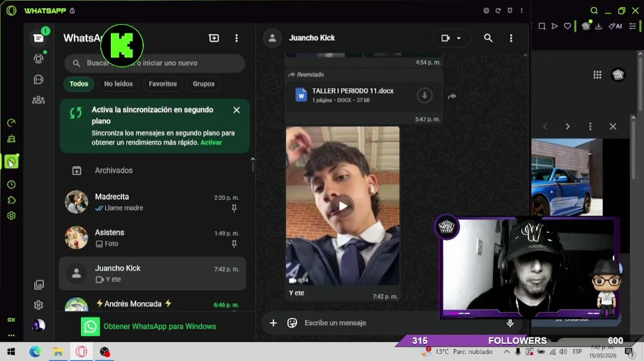Open the Madrecita chat
This screenshot has width=644, height=361.
click(152, 202)
